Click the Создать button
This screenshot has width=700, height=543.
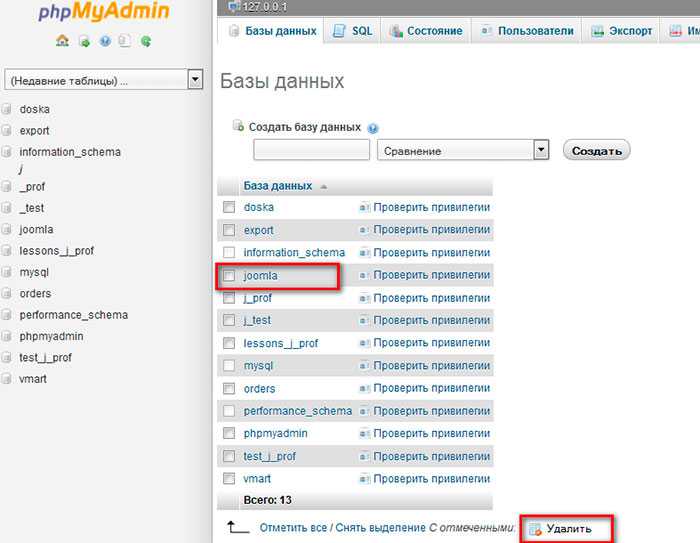[x=596, y=150]
